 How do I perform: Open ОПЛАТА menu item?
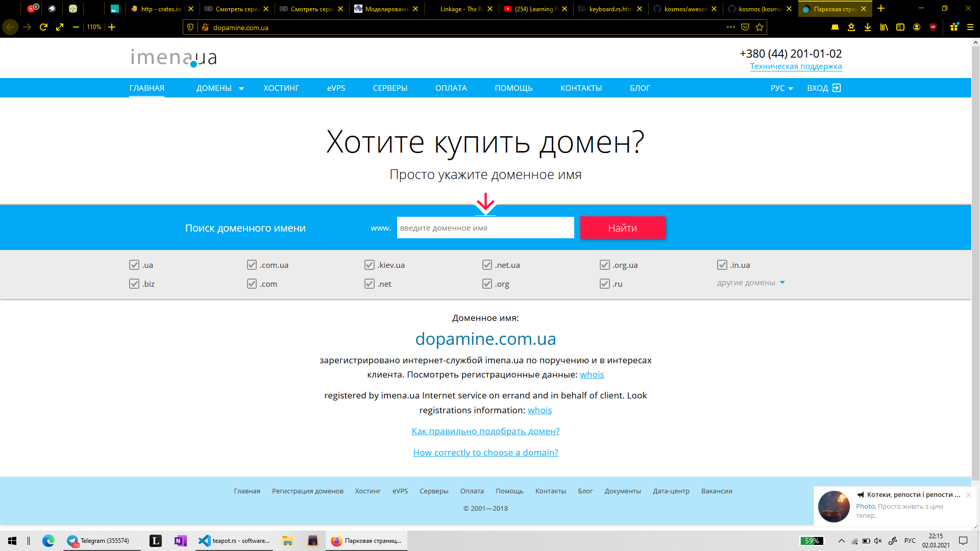tap(451, 88)
